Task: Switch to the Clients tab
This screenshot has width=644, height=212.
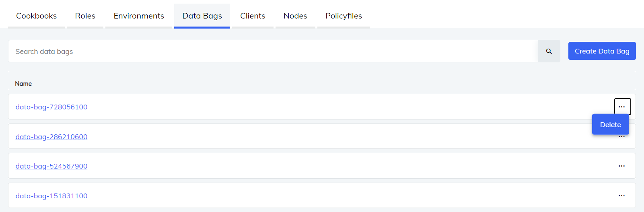Action: (x=253, y=16)
